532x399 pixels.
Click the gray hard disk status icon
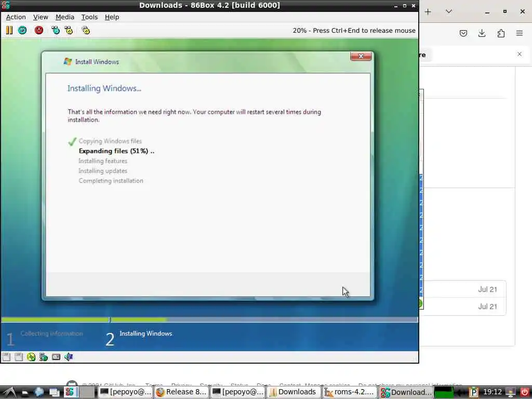56,357
